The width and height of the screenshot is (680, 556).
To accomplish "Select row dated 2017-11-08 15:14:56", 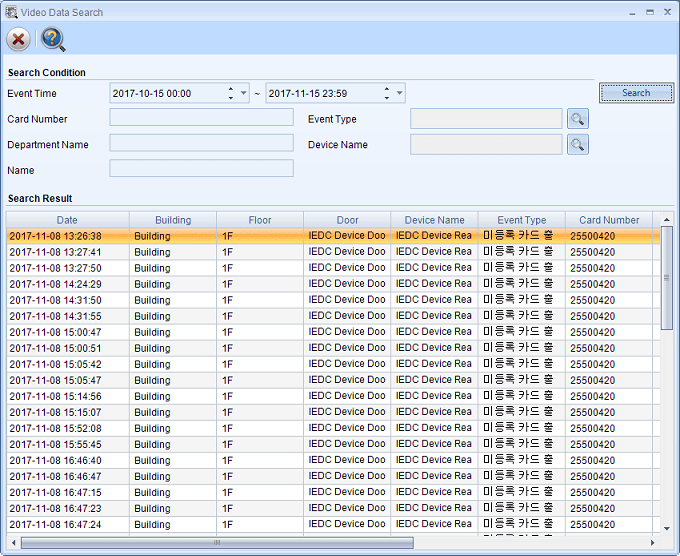I will coord(333,396).
